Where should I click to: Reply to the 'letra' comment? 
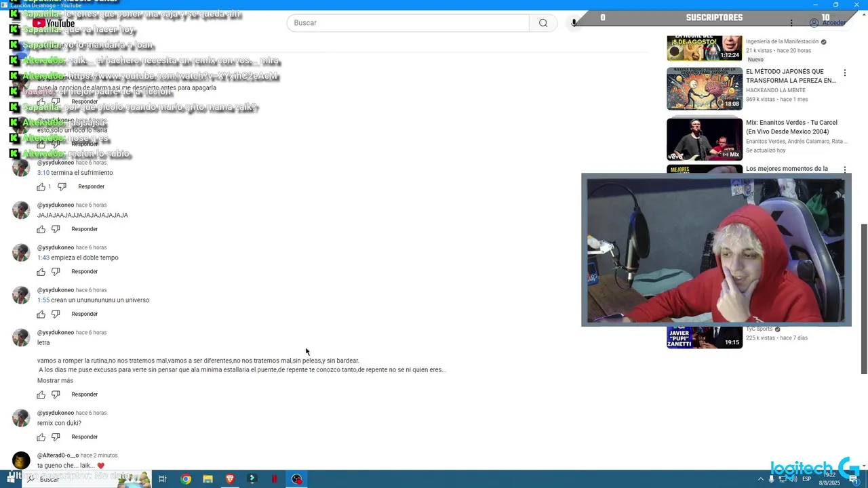click(85, 394)
